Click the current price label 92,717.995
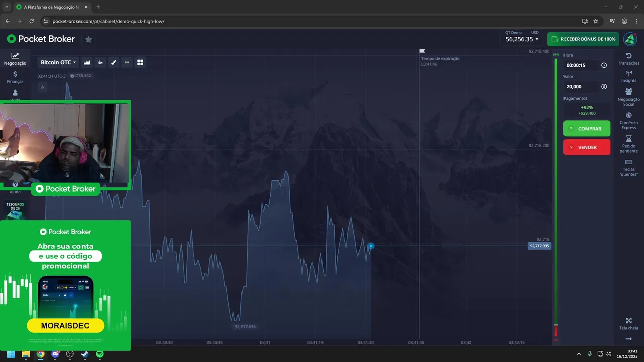This screenshot has height=362, width=644. point(539,246)
